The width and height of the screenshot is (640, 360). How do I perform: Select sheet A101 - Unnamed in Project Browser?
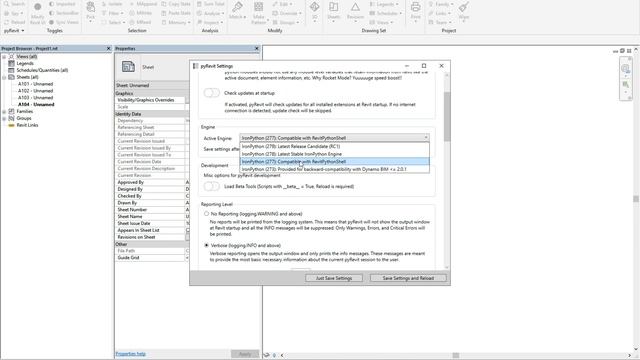point(36,84)
